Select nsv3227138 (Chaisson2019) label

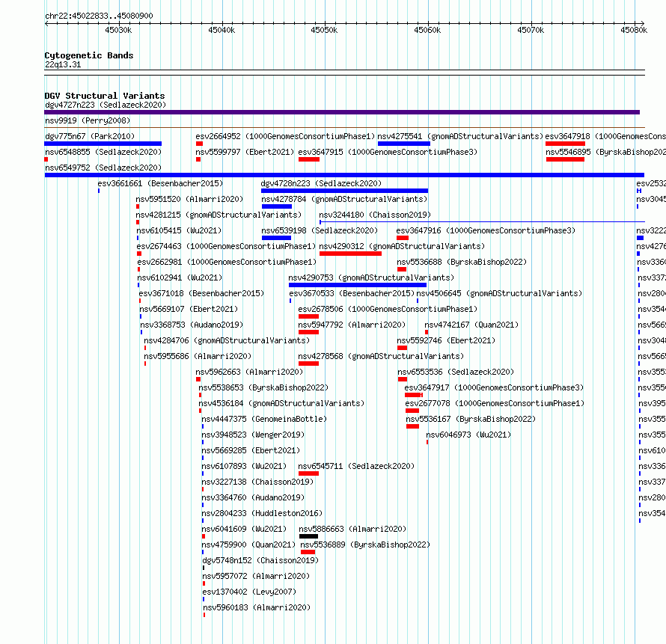pyautogui.click(x=257, y=482)
